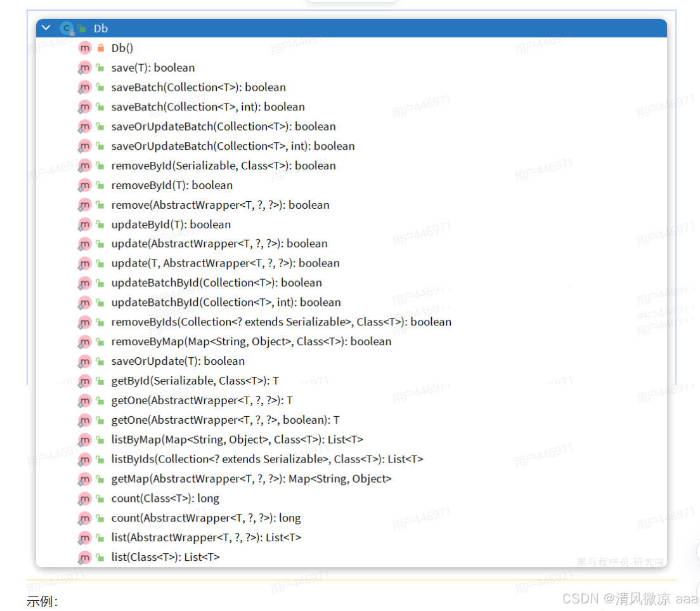Click the method icon for saveOrUpdateBatch(Collection<T>): boolean

84,126
